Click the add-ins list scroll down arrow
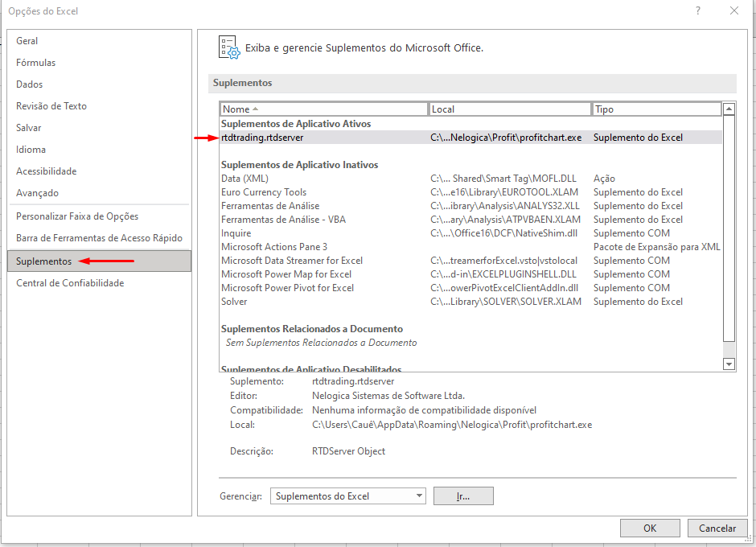 coord(729,364)
